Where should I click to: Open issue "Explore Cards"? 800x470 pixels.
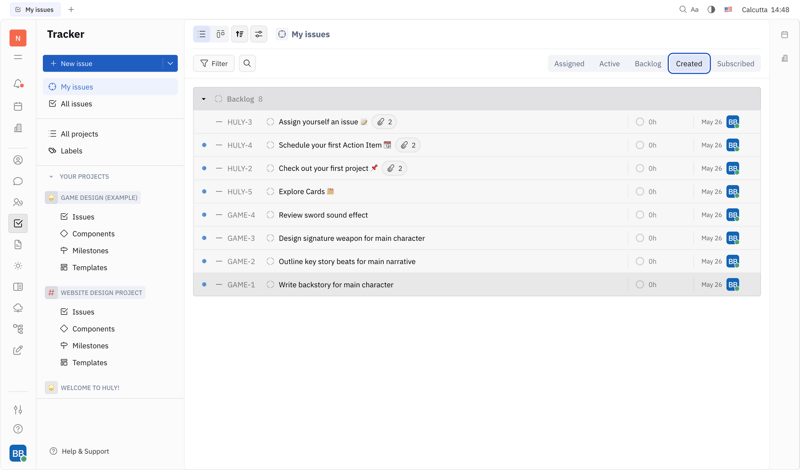[x=302, y=191]
